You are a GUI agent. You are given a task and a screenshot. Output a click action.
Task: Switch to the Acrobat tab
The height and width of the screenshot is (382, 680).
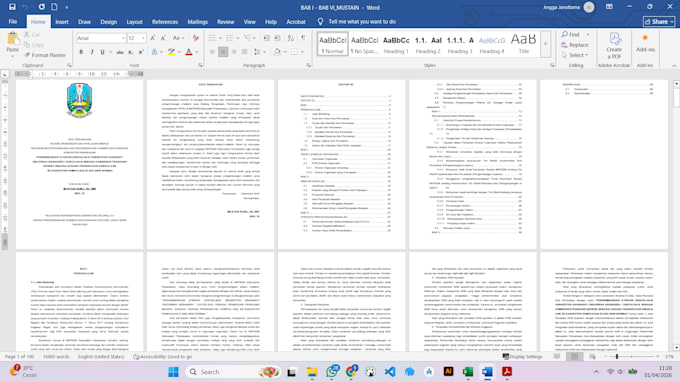296,22
